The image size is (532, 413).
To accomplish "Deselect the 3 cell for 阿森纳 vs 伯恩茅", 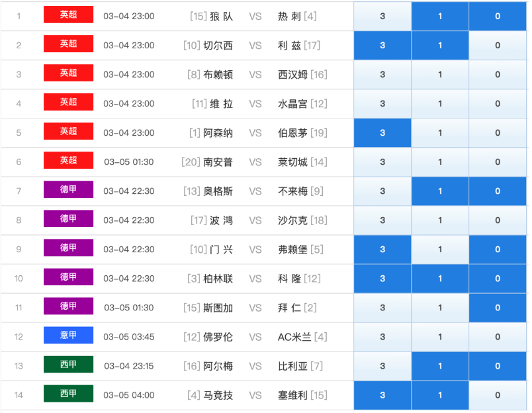I will click(382, 132).
